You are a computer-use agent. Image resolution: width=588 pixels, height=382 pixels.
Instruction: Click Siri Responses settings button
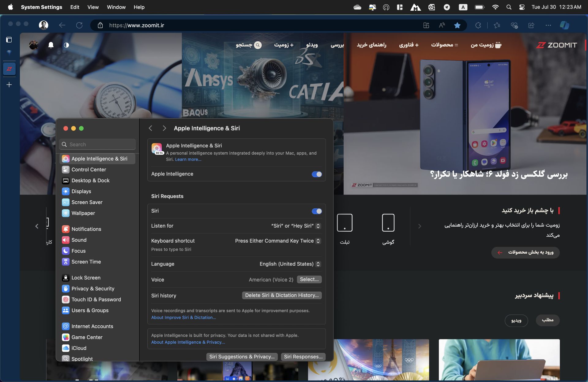(x=303, y=357)
